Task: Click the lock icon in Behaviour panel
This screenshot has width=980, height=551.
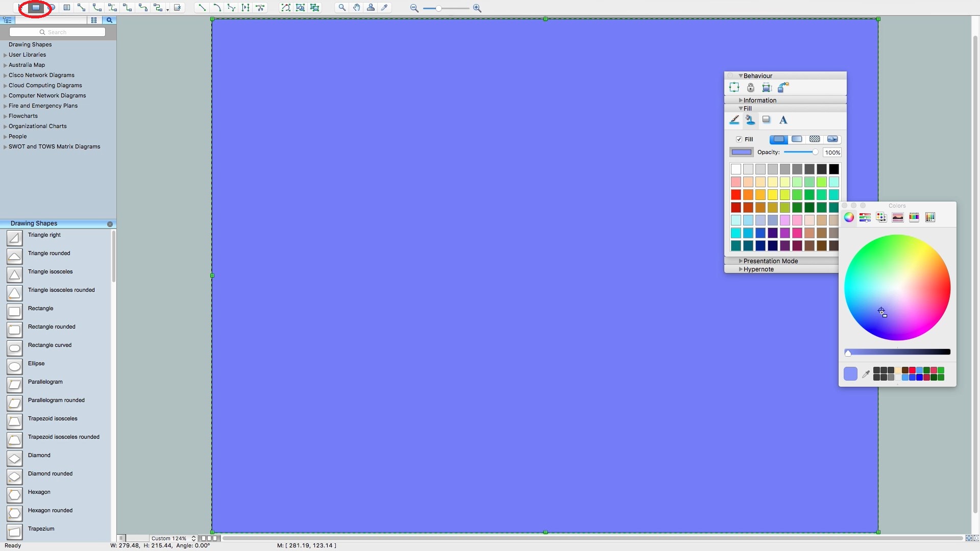Action: point(750,88)
